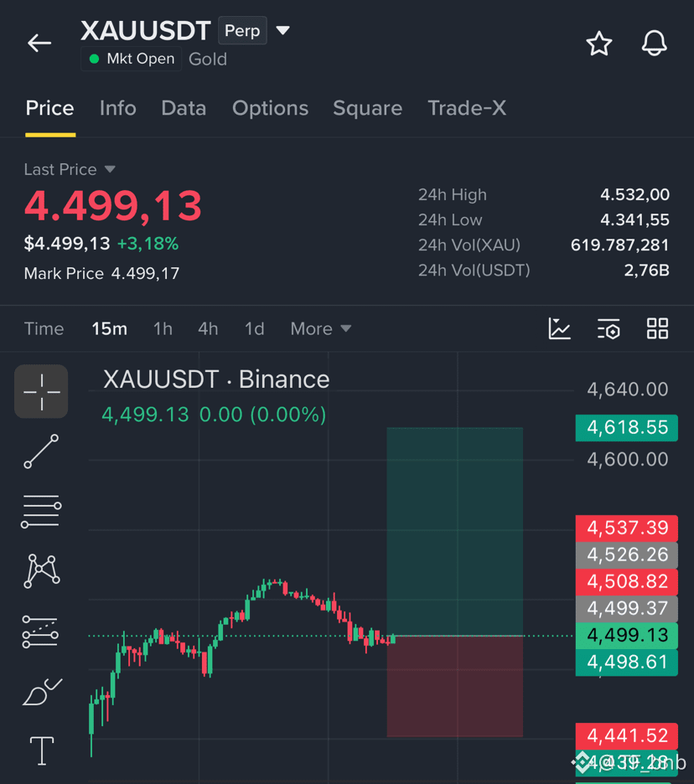Add XAUUSDT to favorites with star
This screenshot has height=784, width=694.
pyautogui.click(x=599, y=44)
